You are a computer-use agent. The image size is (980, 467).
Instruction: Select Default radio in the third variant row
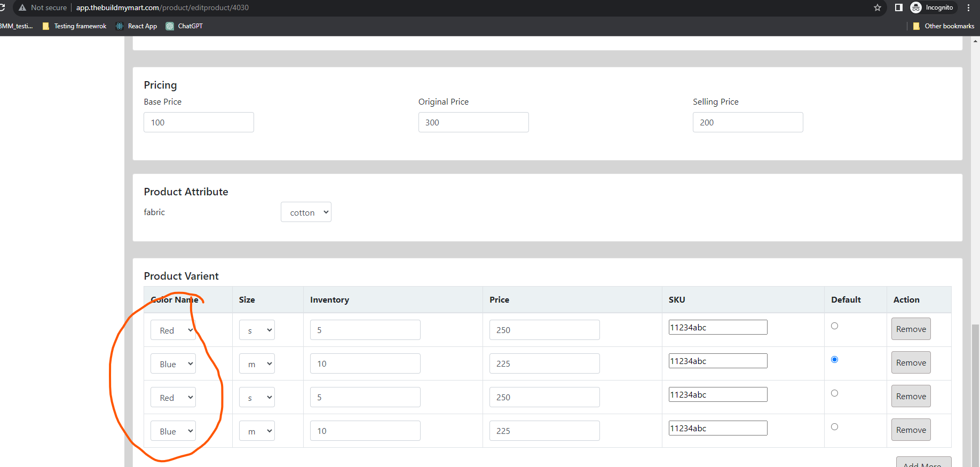point(834,393)
